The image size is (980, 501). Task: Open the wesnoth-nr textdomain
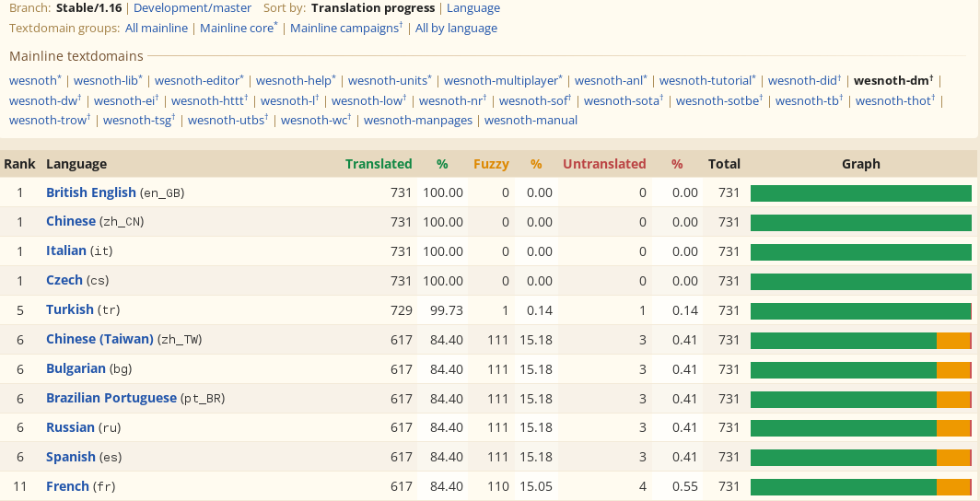[x=453, y=100]
